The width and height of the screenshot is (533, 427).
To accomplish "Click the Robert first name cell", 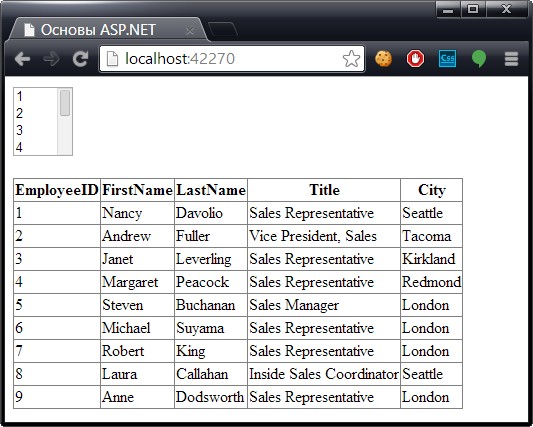I will (137, 351).
